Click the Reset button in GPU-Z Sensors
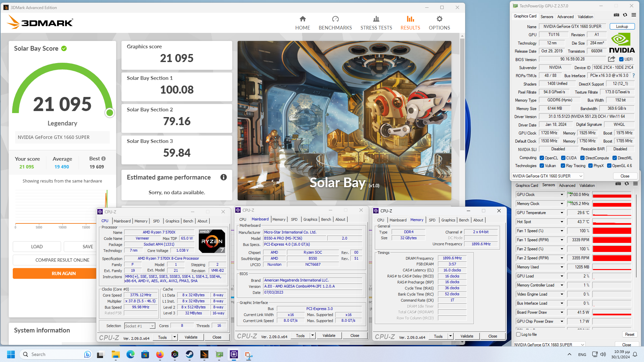Viewport: 644px width, 362px height. coord(630,334)
